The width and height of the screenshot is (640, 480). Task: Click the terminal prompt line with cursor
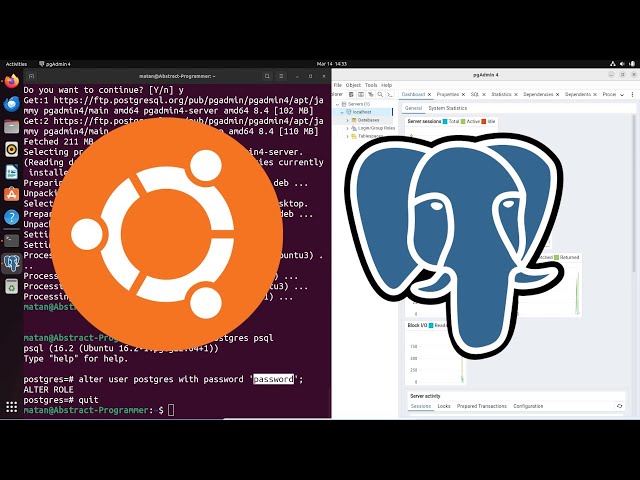pyautogui.click(x=99, y=410)
